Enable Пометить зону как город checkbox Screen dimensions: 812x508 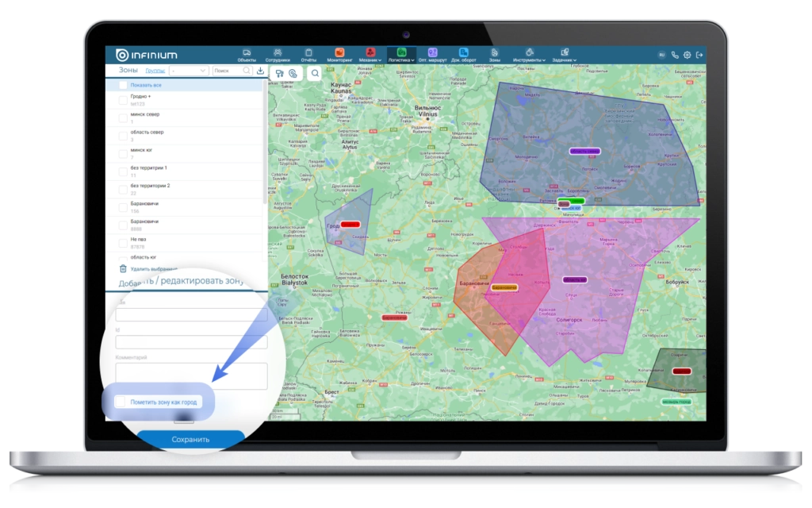121,402
